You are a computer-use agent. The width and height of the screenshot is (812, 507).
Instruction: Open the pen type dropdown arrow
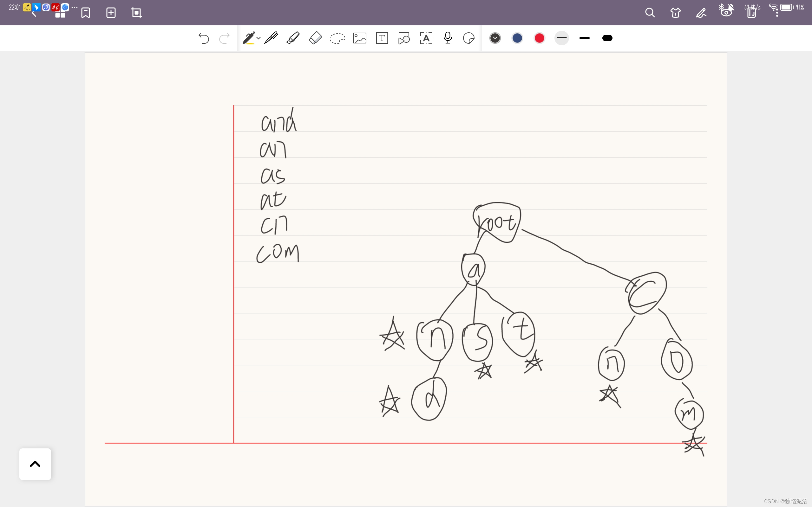tap(259, 38)
